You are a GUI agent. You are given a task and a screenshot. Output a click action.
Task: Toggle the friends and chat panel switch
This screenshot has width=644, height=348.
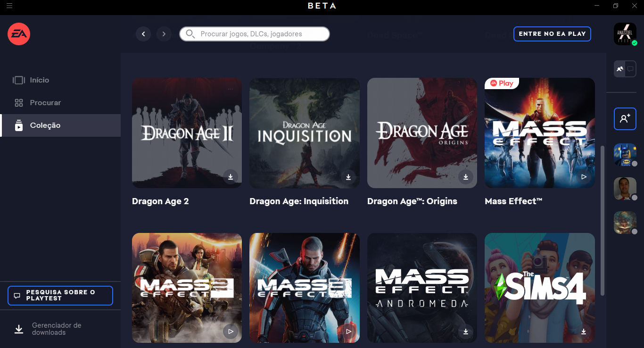coord(625,69)
